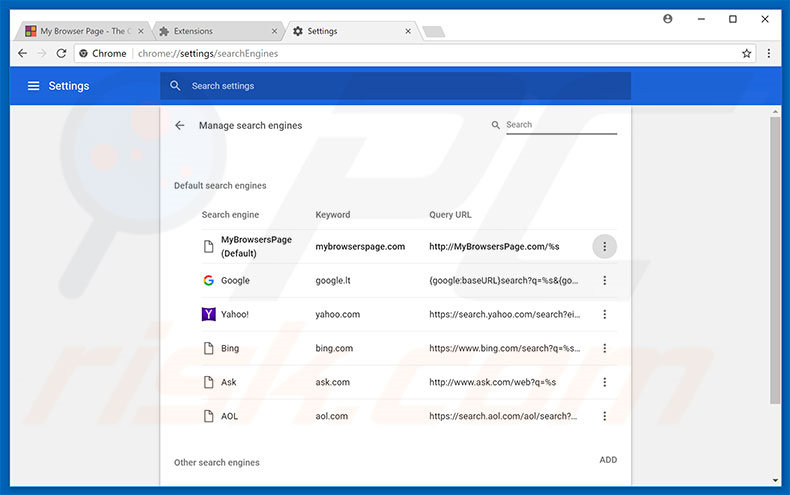Screen dimensions: 790x495
Task: Open Bing row's three-dot menu
Action: coord(605,348)
